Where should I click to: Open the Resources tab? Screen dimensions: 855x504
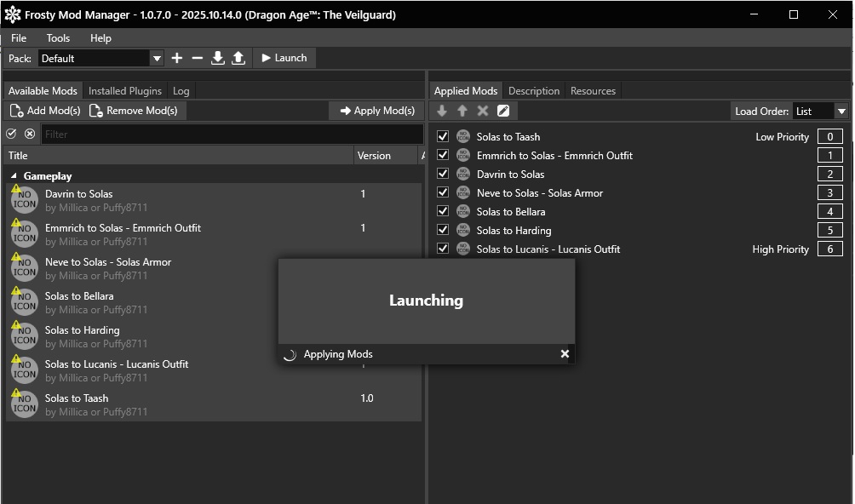coord(593,91)
